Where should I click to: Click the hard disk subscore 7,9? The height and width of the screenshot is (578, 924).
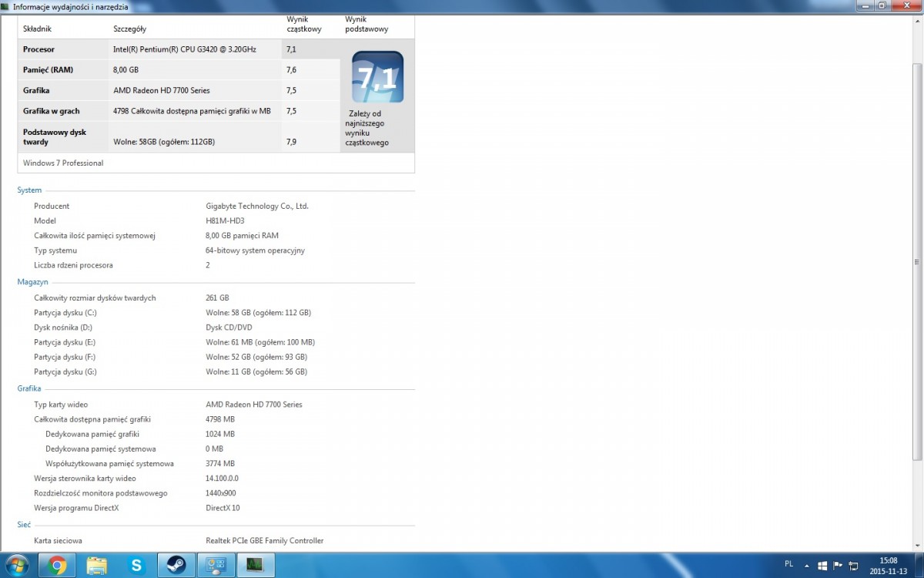tap(291, 142)
